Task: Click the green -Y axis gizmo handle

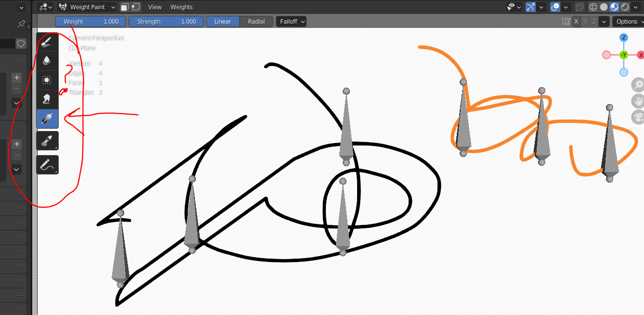Action: point(624,55)
